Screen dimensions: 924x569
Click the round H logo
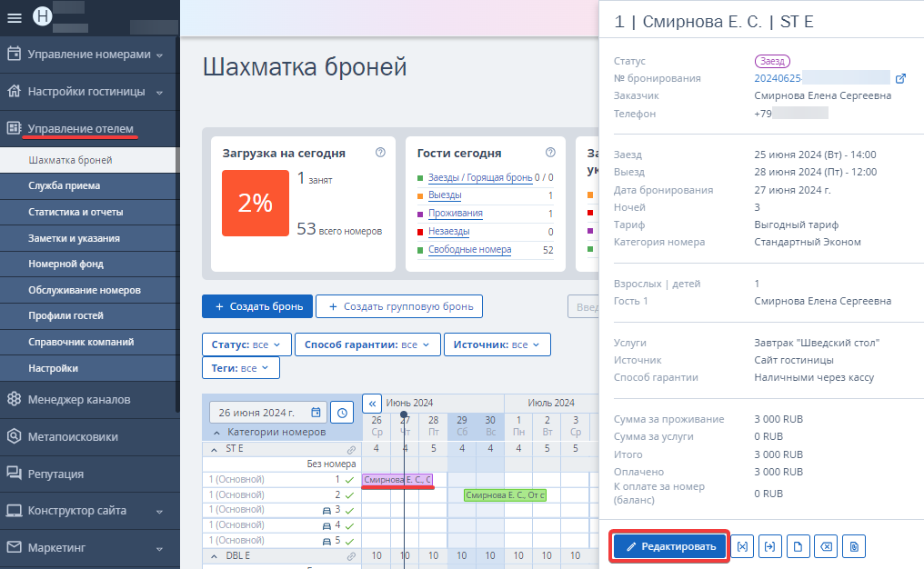pos(43,15)
